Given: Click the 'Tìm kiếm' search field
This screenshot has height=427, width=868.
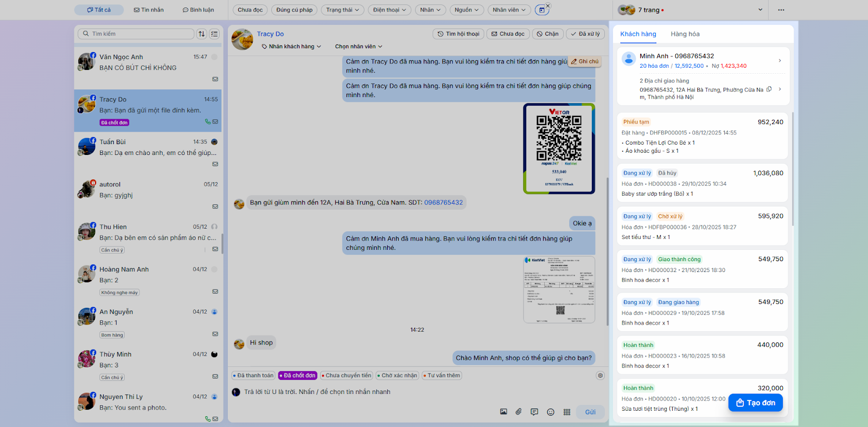Looking at the screenshot, I should [136, 34].
